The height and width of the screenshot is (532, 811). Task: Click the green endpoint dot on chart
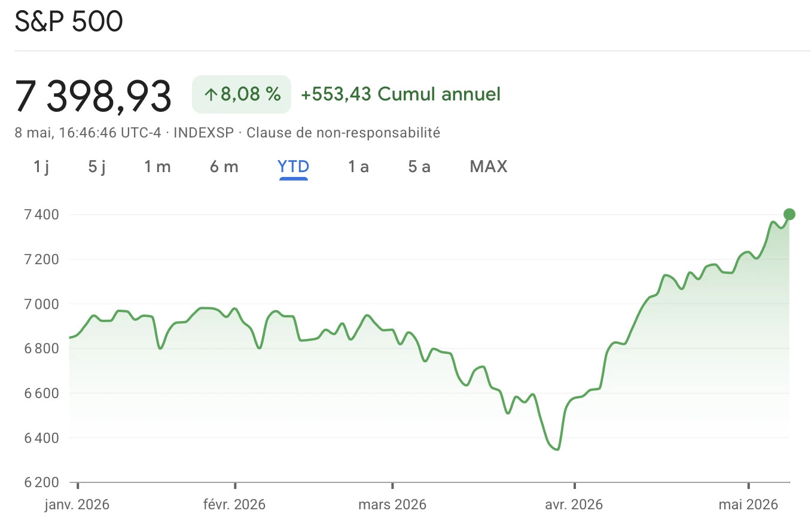click(x=789, y=214)
